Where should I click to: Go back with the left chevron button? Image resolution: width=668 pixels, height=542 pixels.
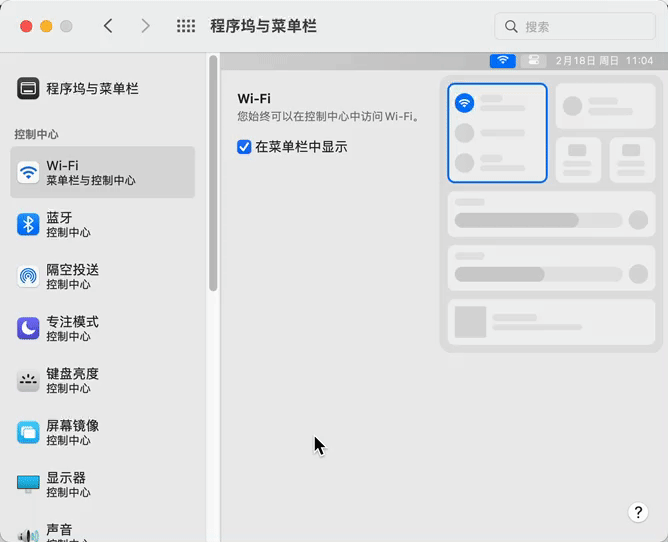click(108, 26)
